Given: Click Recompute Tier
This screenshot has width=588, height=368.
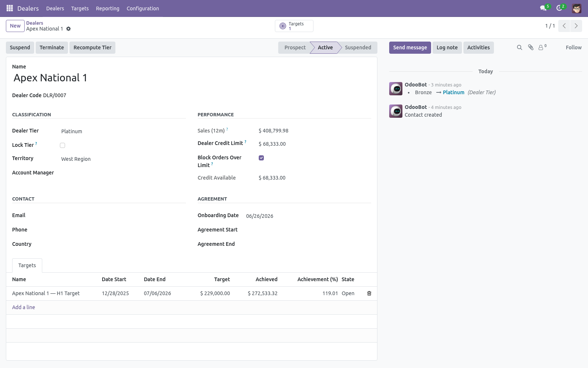Looking at the screenshot, I should pyautogui.click(x=92, y=47).
